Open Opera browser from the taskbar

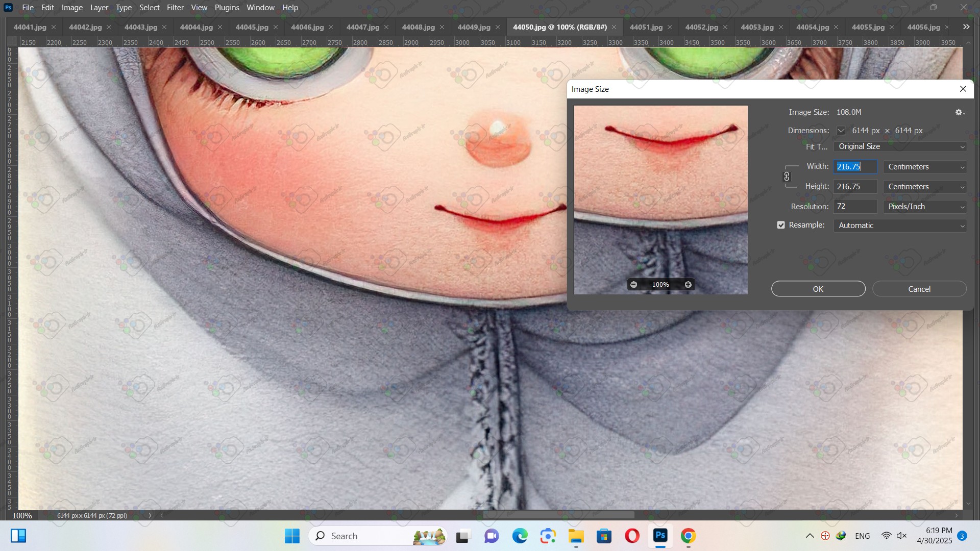[632, 536]
